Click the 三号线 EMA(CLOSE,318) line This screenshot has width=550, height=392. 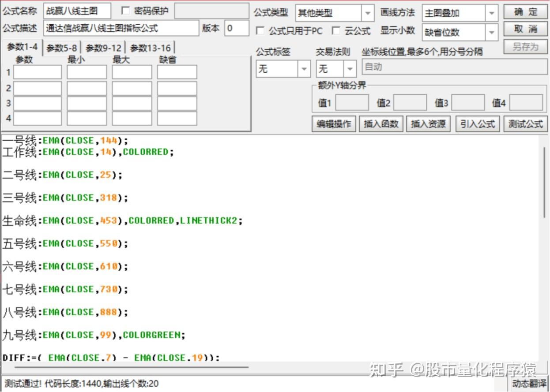(65, 198)
